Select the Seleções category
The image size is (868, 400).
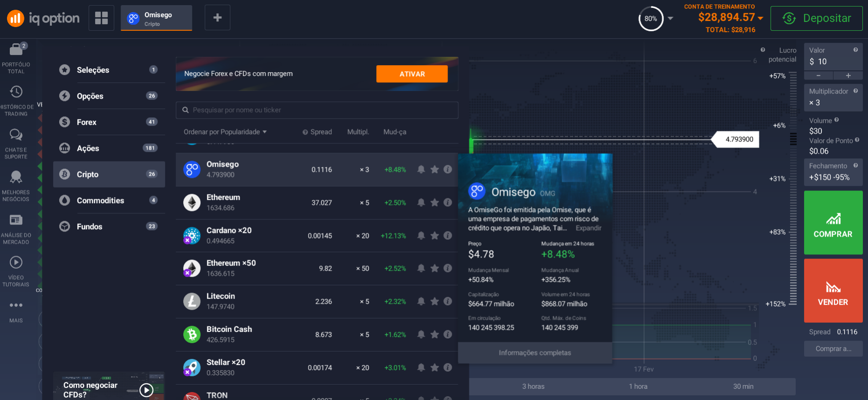point(109,70)
